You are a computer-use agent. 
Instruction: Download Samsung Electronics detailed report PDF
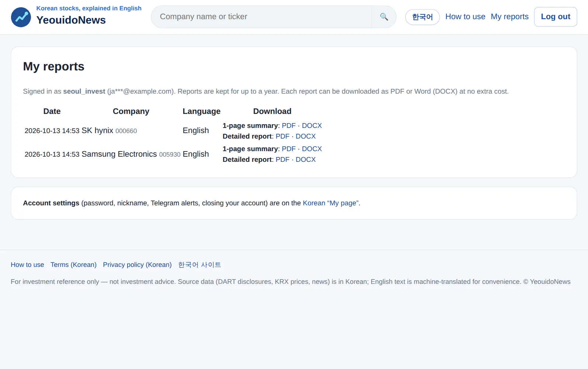tap(282, 160)
